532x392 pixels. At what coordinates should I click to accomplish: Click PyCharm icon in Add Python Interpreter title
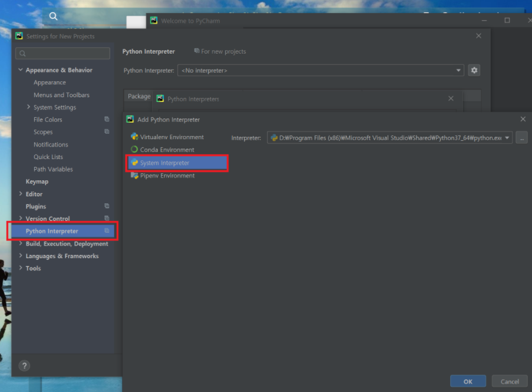[x=130, y=119]
